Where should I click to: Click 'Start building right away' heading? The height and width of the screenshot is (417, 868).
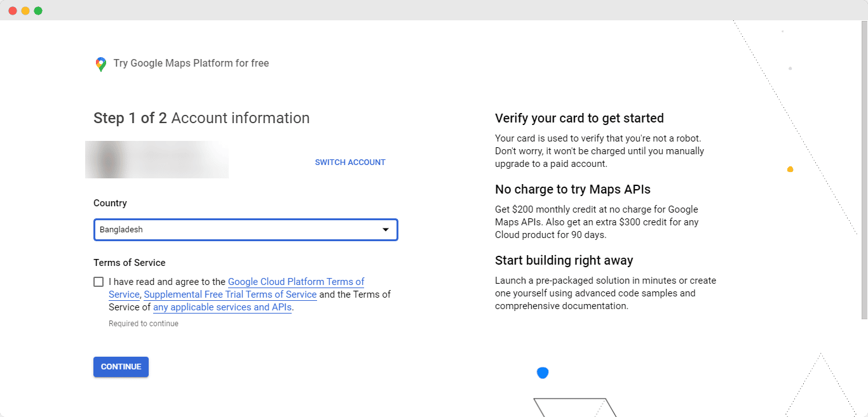(564, 260)
